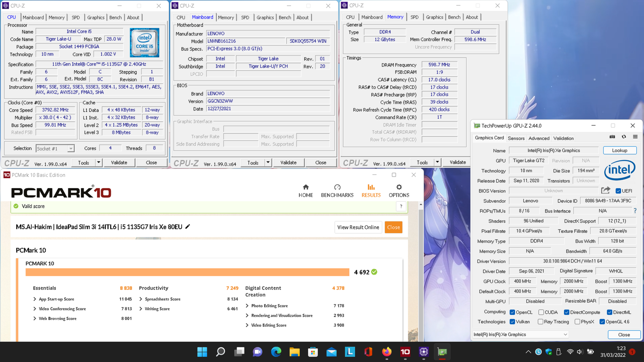Open the GPU-Z hamburger menu

635,137
